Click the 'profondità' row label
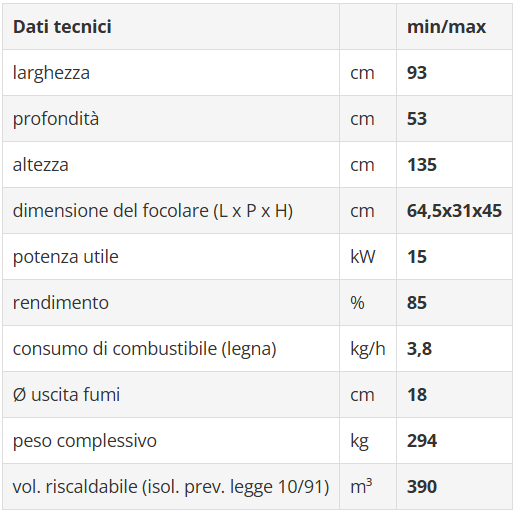The height and width of the screenshot is (512, 515). point(56,119)
